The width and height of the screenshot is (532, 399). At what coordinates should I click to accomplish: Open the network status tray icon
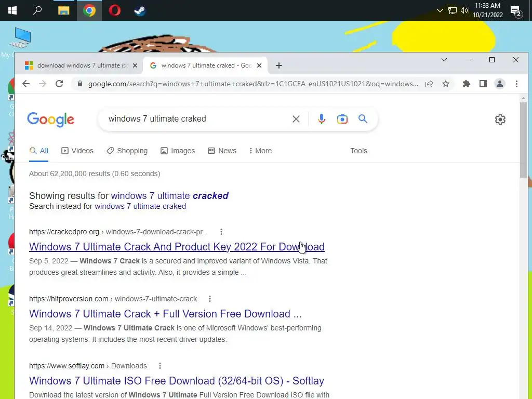coord(453,10)
